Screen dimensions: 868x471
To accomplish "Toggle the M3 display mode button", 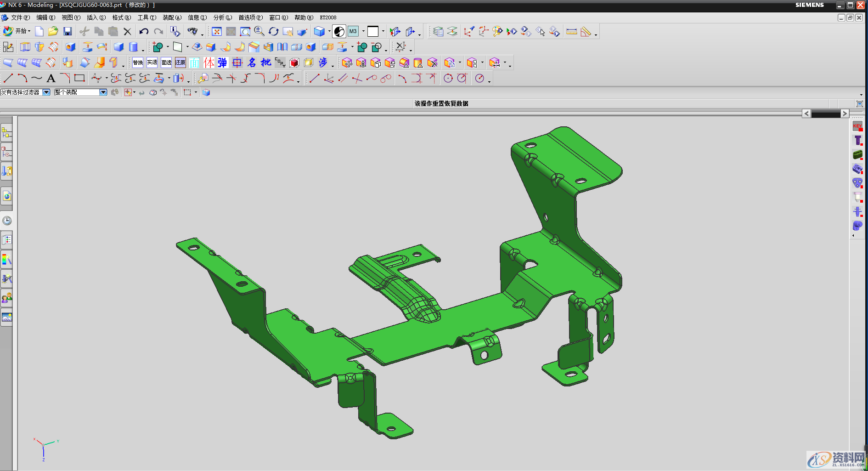I will (x=353, y=31).
